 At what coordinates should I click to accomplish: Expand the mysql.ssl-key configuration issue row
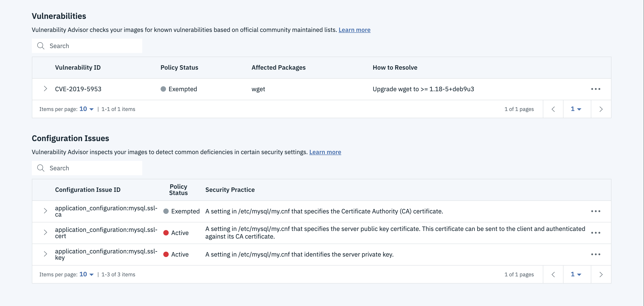(45, 254)
